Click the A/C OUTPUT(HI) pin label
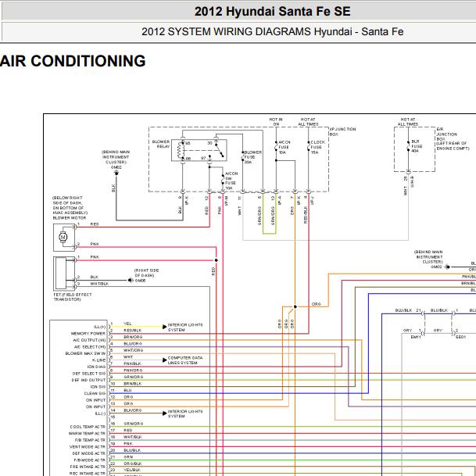476x476 pixels. (x=90, y=340)
